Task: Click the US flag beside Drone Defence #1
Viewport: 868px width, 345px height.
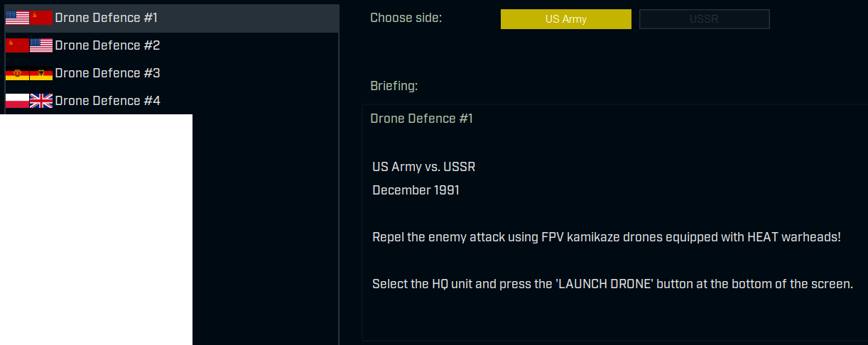Action: pos(17,18)
